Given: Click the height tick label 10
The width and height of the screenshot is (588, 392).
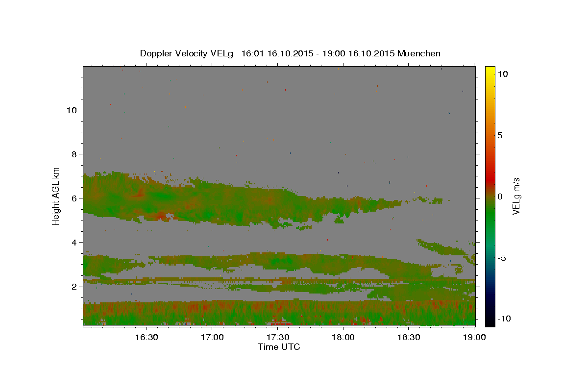Looking at the screenshot, I should click(x=72, y=110).
